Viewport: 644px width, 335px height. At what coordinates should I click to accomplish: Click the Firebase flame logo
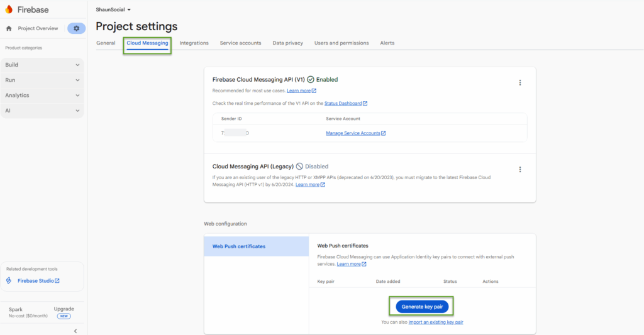9,10
